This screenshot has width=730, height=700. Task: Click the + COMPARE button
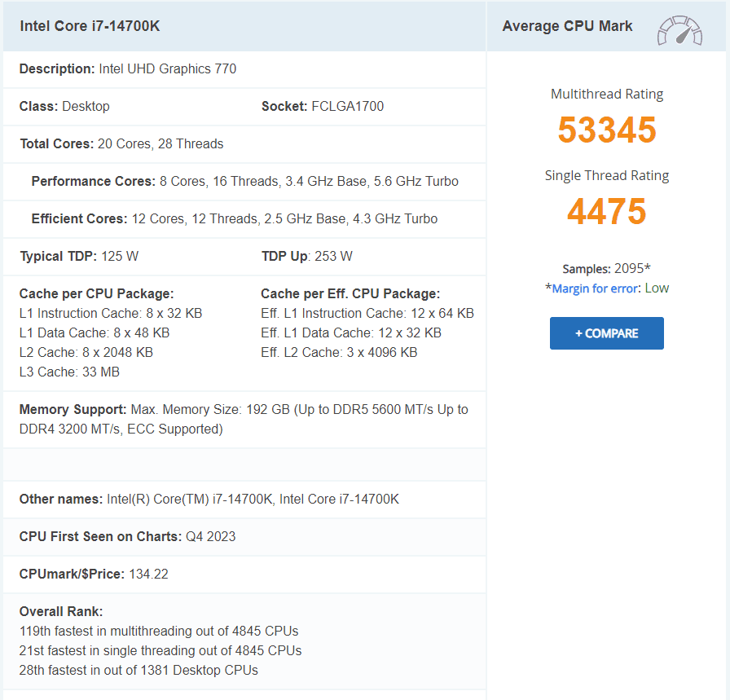click(x=607, y=333)
